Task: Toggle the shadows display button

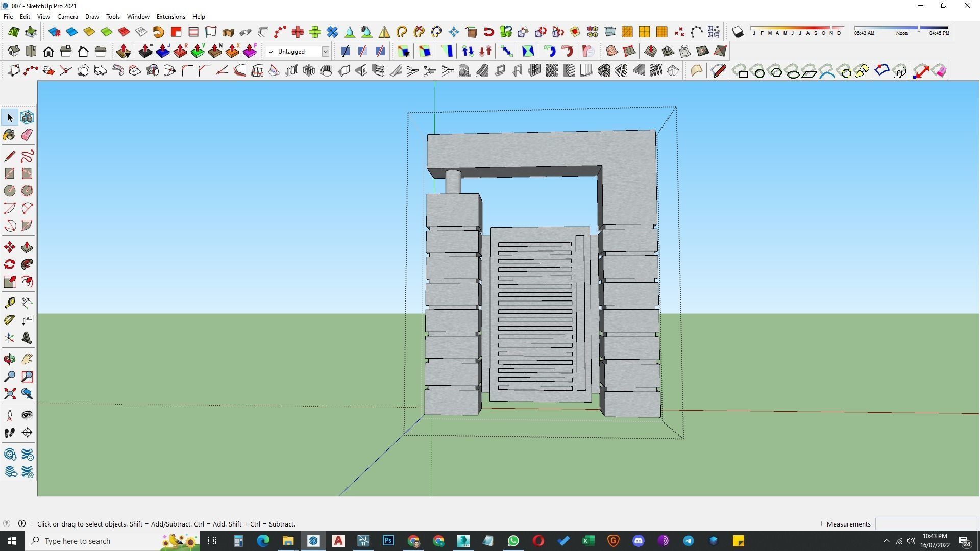Action: tap(738, 32)
